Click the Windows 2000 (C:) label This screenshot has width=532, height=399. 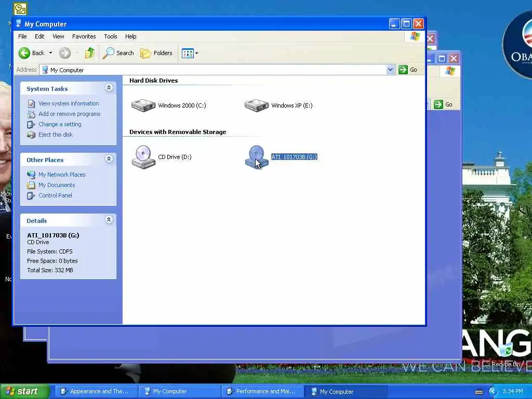coord(182,105)
